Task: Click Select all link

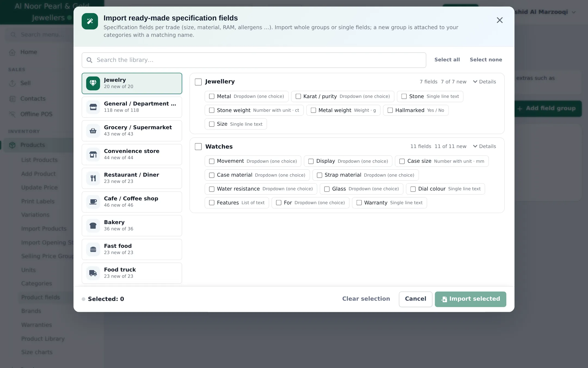Action: point(447,60)
